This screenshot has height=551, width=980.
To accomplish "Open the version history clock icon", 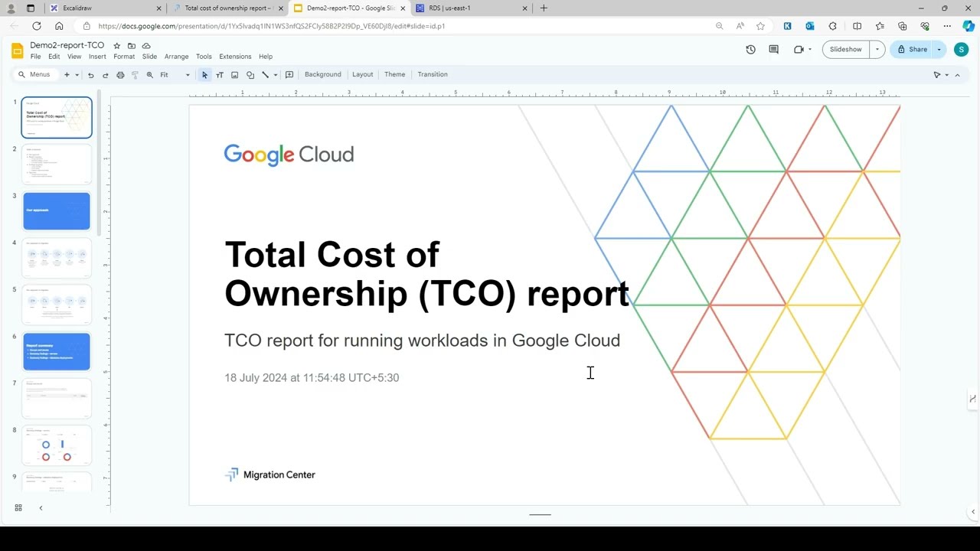I will (x=750, y=49).
